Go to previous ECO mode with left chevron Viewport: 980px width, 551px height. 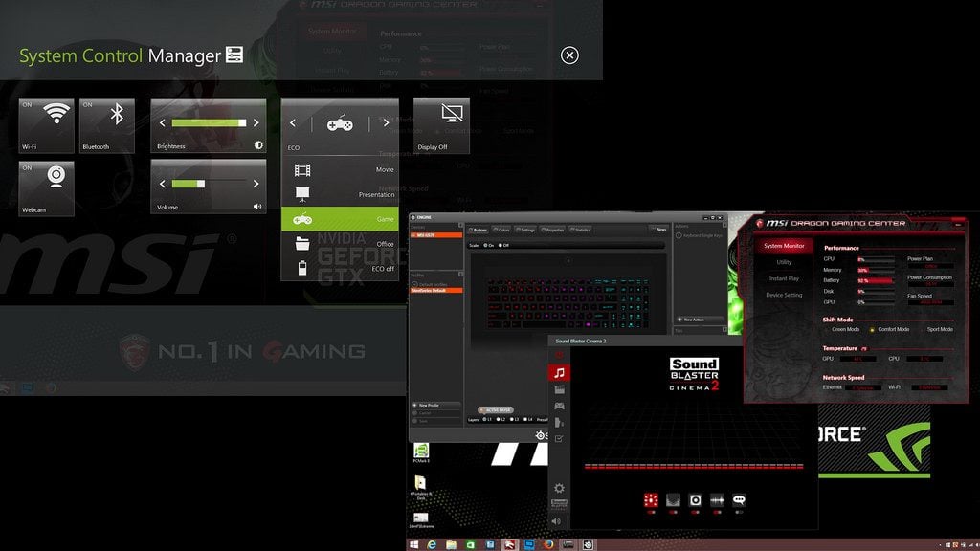point(293,123)
